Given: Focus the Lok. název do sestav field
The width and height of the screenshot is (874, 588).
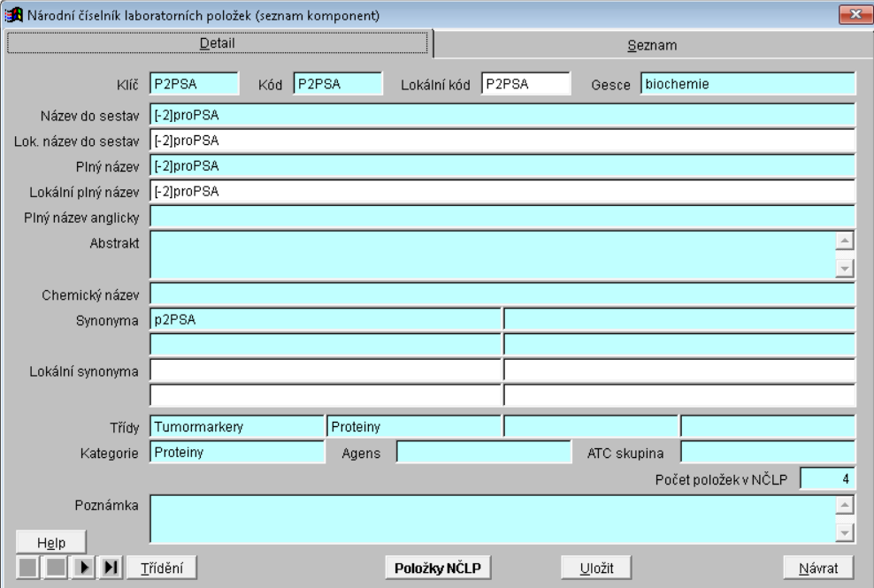Looking at the screenshot, I should coord(502,141).
